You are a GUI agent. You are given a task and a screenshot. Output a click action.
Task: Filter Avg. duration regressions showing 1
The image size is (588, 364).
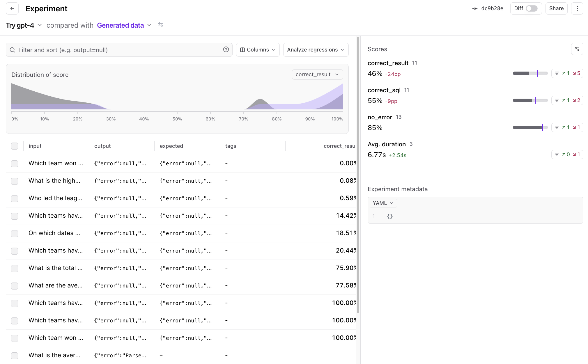coord(576,155)
